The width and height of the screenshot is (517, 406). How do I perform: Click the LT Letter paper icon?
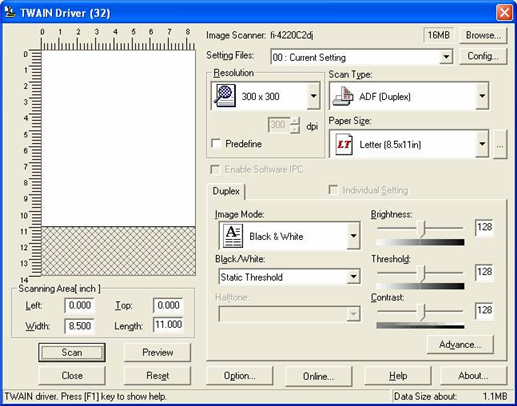(344, 144)
